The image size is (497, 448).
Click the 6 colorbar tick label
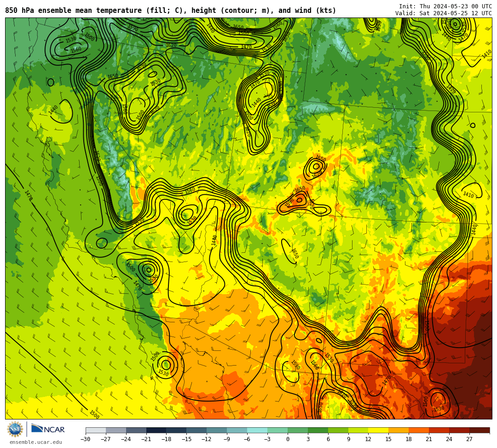coord(328,439)
